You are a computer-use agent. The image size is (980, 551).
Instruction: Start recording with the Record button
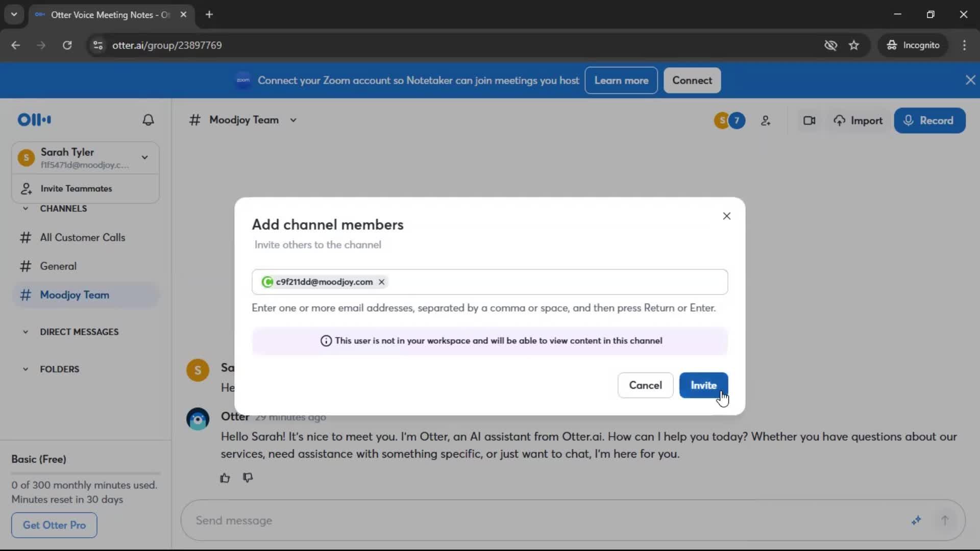[x=929, y=121]
